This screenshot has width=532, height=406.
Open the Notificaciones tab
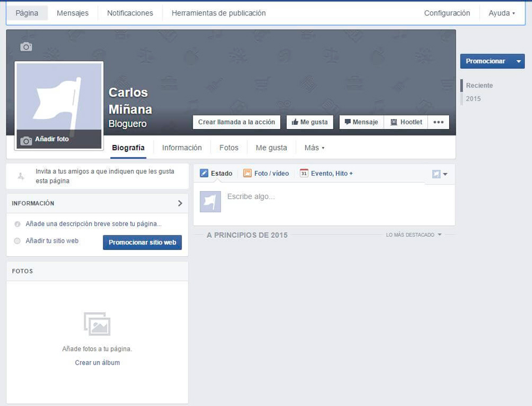tap(130, 13)
